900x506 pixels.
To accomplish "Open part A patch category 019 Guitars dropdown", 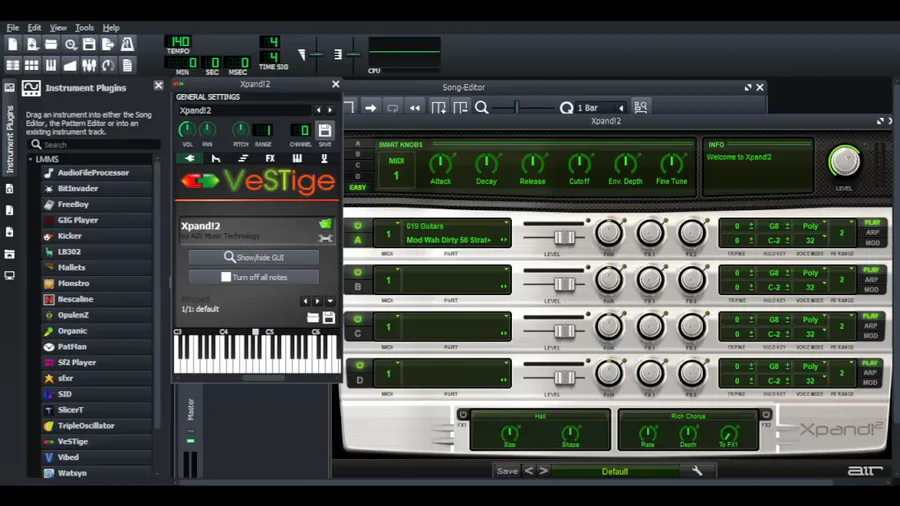I will [456, 226].
